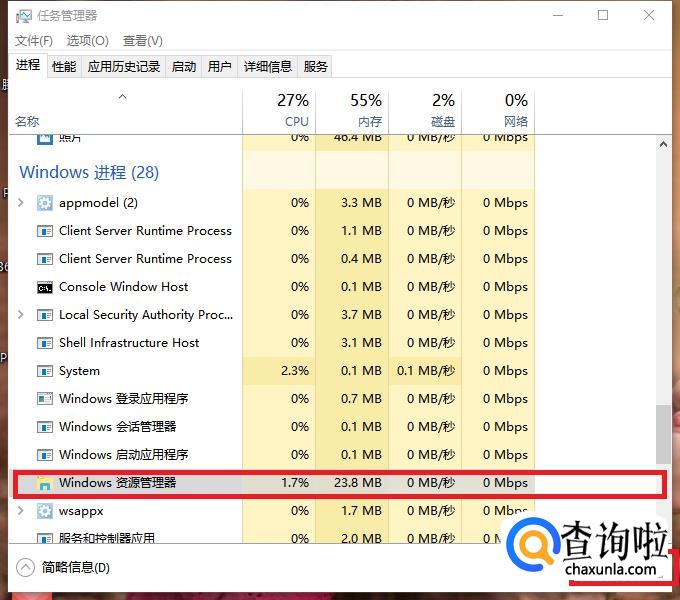Click the scrollbar up arrow

(663, 144)
